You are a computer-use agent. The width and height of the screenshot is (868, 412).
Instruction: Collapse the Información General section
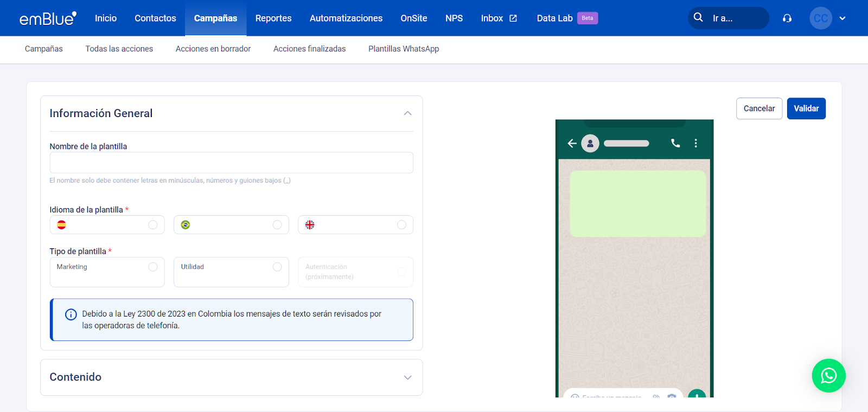pos(407,113)
